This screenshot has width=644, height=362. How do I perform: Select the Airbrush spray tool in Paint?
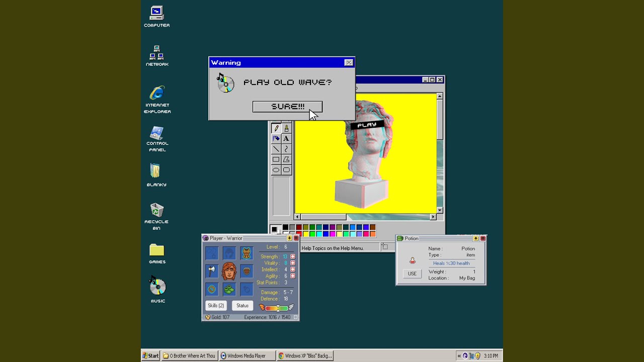(x=276, y=138)
